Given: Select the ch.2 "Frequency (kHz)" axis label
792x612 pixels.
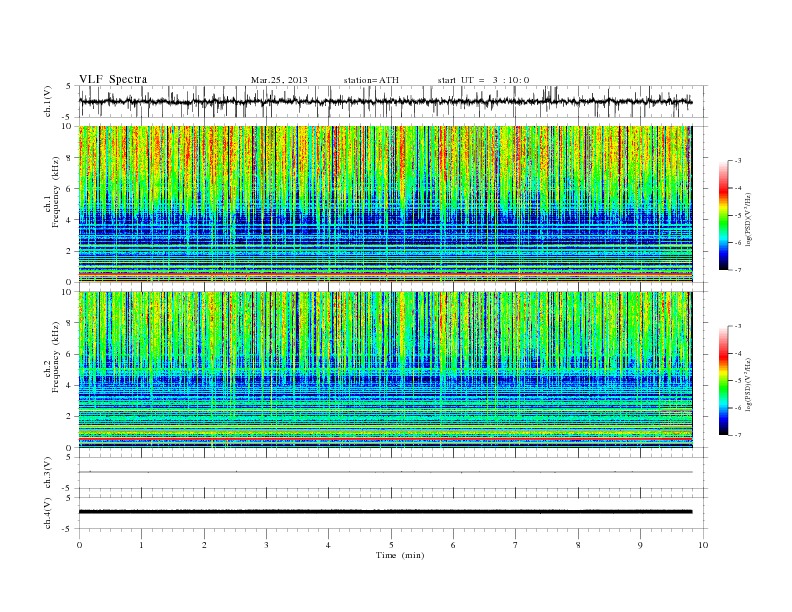Looking at the screenshot, I should click(56, 356).
